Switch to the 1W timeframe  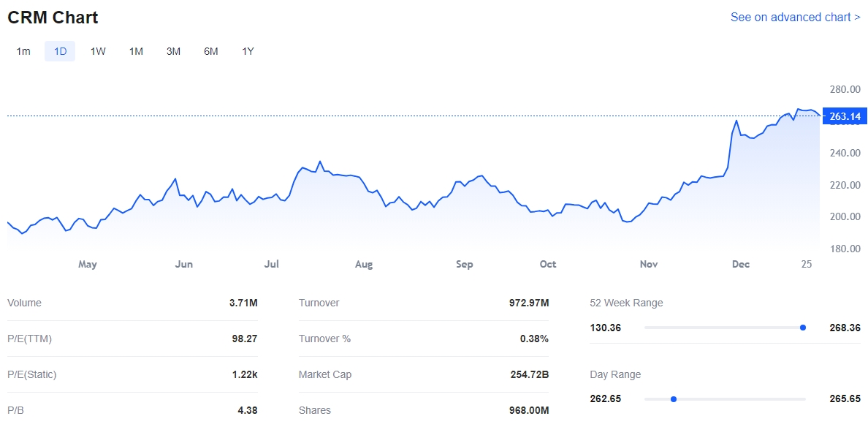(x=98, y=51)
